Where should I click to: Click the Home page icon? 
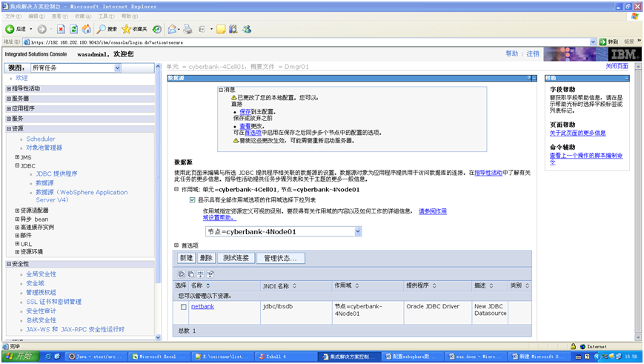pos(87,29)
